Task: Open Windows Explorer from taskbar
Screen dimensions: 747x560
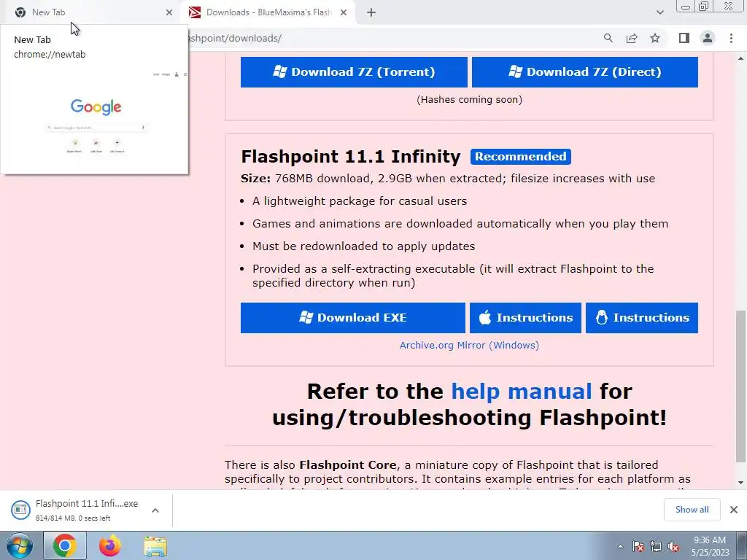Action: [x=155, y=545]
